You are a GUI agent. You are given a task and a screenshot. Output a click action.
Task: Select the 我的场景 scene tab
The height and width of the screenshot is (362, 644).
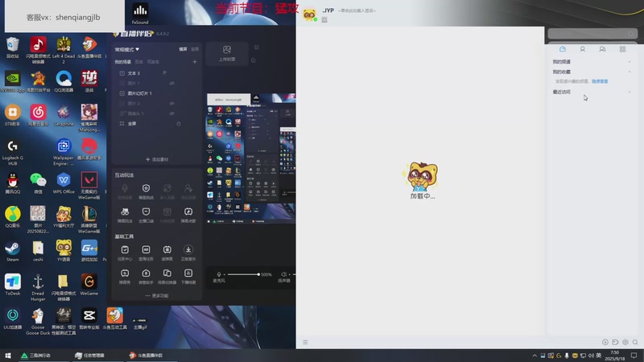pos(123,62)
